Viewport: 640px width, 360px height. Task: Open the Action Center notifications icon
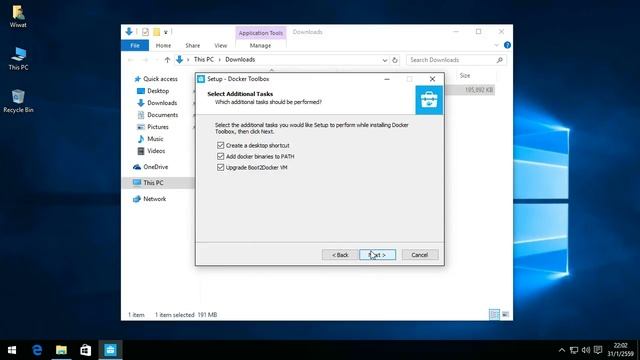(598, 350)
